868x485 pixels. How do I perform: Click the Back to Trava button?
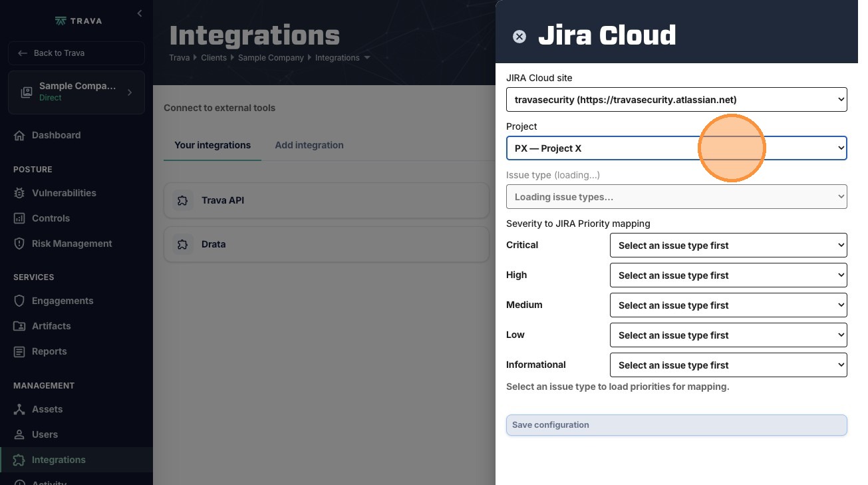[76, 53]
